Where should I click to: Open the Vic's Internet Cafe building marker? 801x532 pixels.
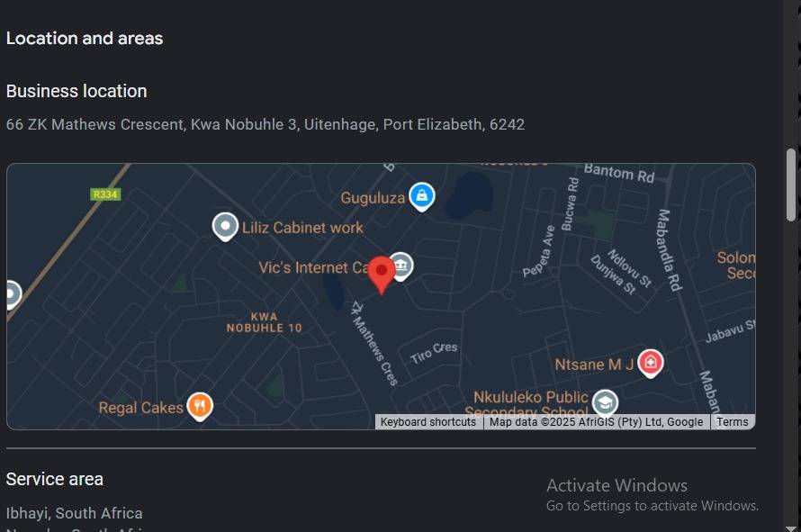(401, 266)
